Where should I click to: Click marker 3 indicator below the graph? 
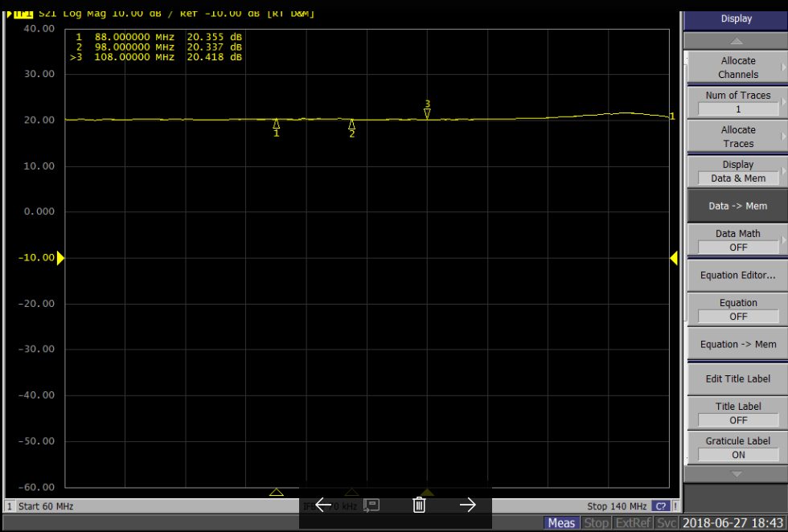(x=427, y=492)
